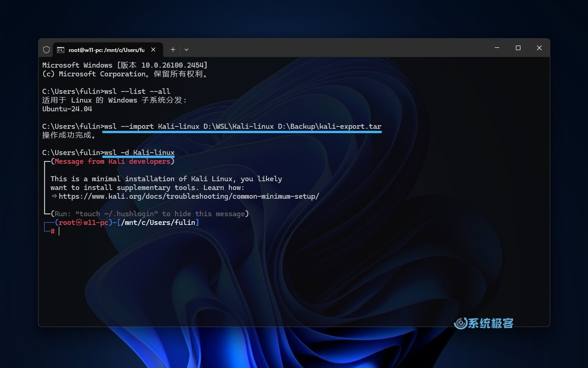Image resolution: width=588 pixels, height=368 pixels.
Task: Click the '操作成功完成。' status line
Action: pyautogui.click(x=69, y=135)
